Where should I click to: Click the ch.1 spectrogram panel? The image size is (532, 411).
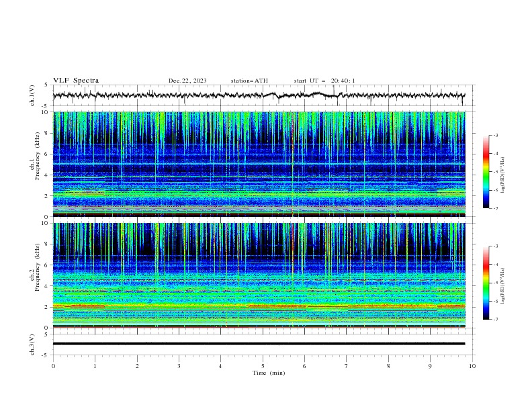click(259, 164)
